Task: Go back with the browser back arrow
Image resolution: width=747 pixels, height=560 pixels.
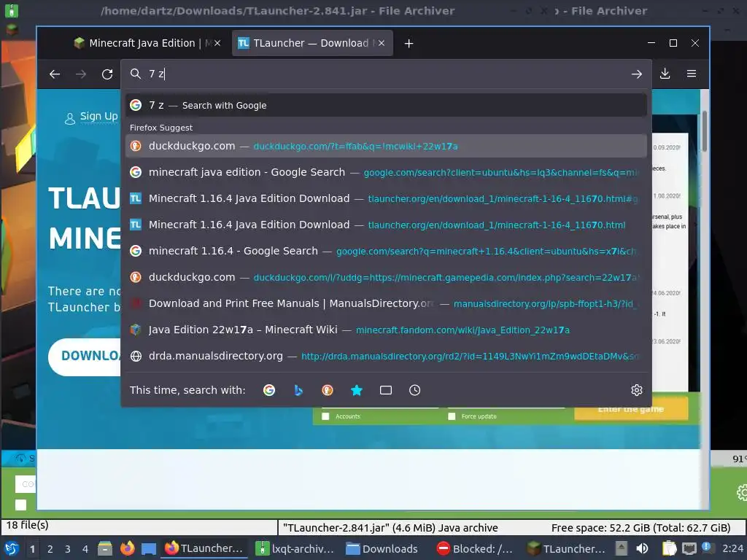Action: click(x=55, y=74)
